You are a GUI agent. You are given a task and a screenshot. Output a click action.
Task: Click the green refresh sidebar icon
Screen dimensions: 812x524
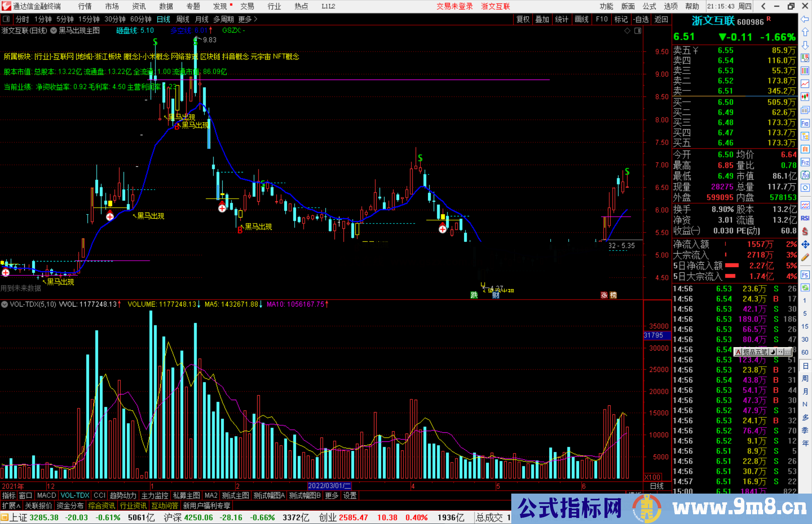coord(805,288)
